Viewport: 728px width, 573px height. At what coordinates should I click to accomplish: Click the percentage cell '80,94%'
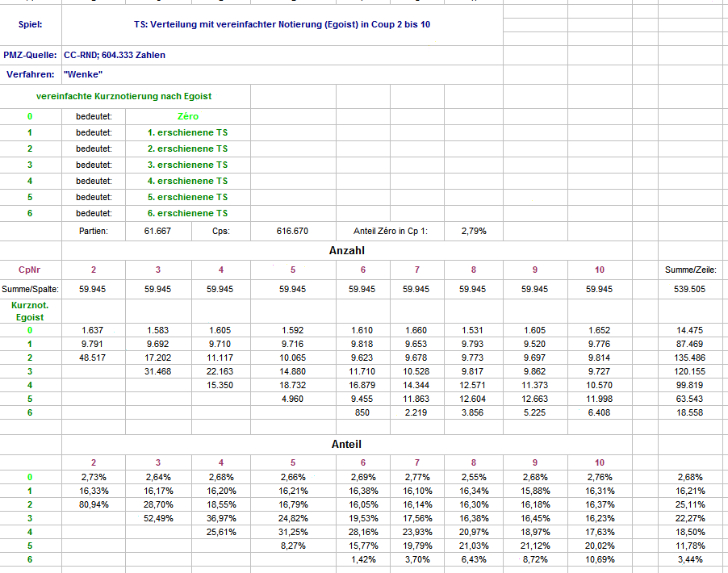[x=94, y=504]
